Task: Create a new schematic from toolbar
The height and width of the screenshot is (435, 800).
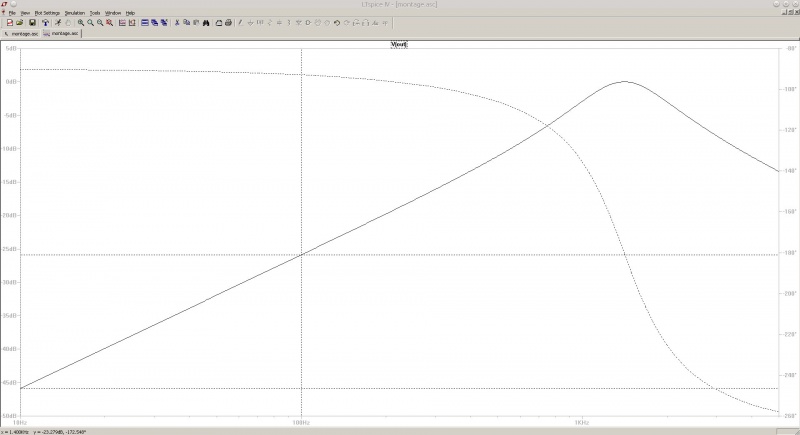Action: (x=10, y=23)
